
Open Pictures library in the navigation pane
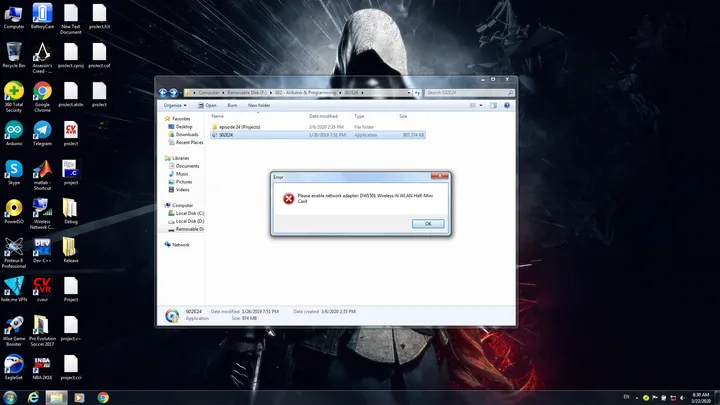(180, 182)
